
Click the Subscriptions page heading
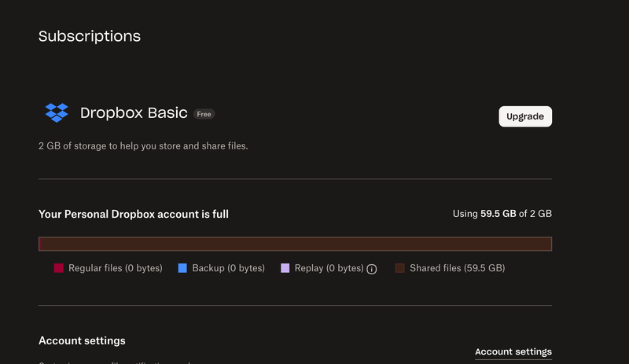pos(90,36)
